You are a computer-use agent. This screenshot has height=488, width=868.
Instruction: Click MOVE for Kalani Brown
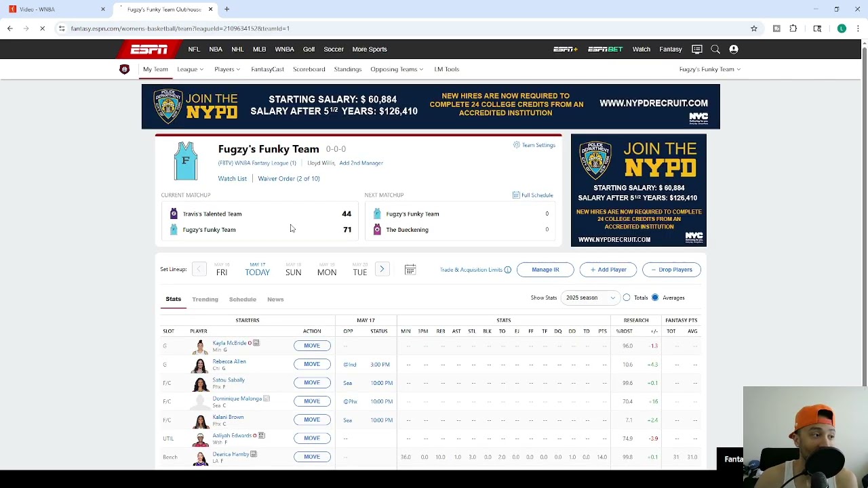tap(312, 420)
